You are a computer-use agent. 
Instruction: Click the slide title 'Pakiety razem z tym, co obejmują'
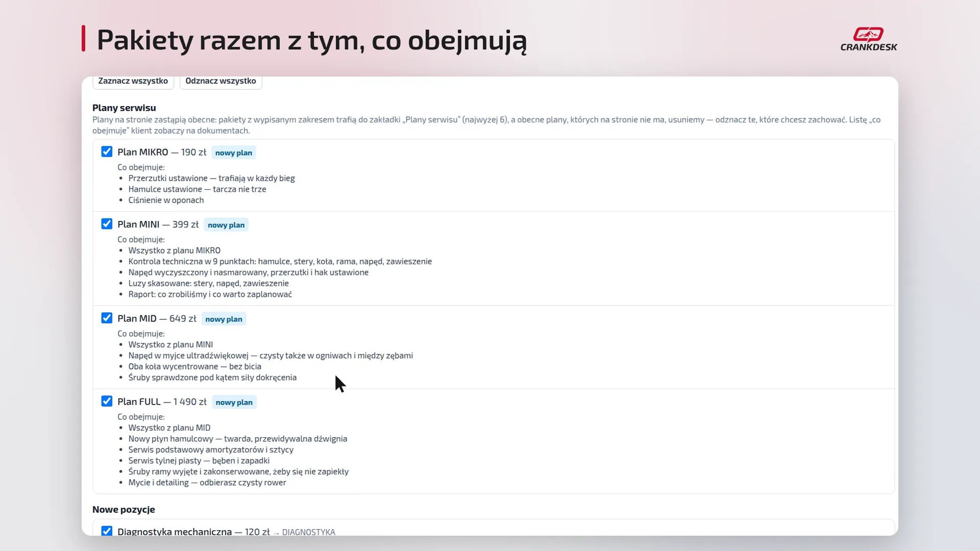311,40
